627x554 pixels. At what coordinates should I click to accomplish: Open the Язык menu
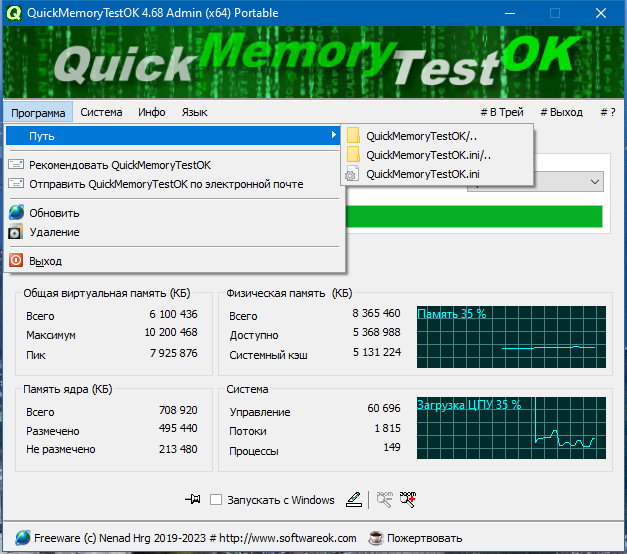(x=194, y=112)
